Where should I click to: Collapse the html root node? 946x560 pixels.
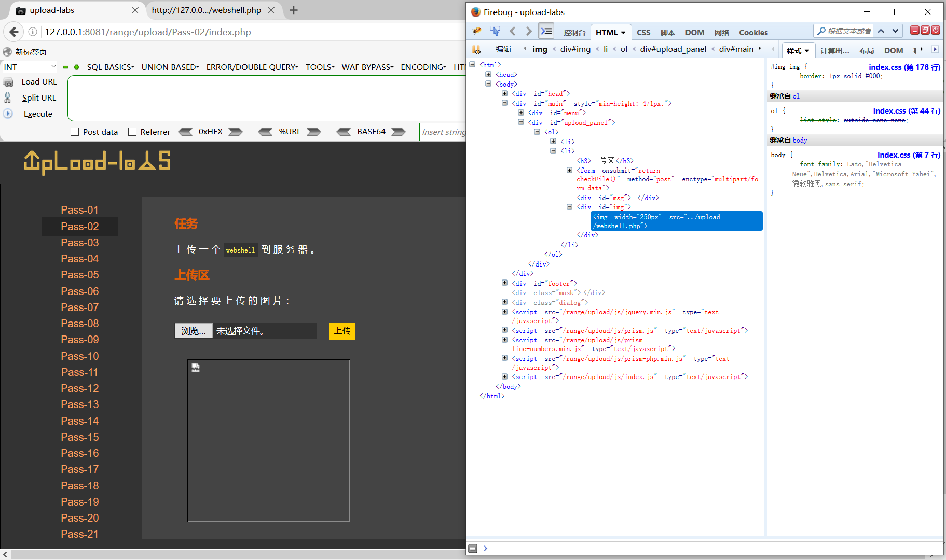click(472, 64)
